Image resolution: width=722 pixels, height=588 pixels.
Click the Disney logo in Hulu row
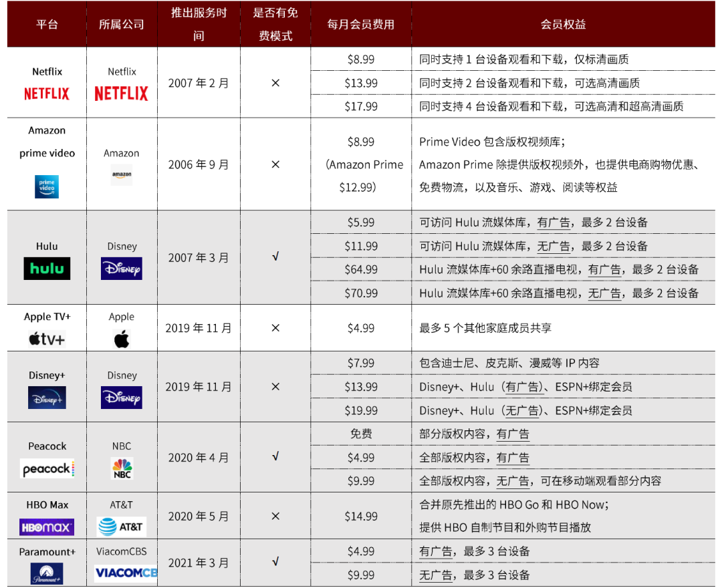(122, 268)
